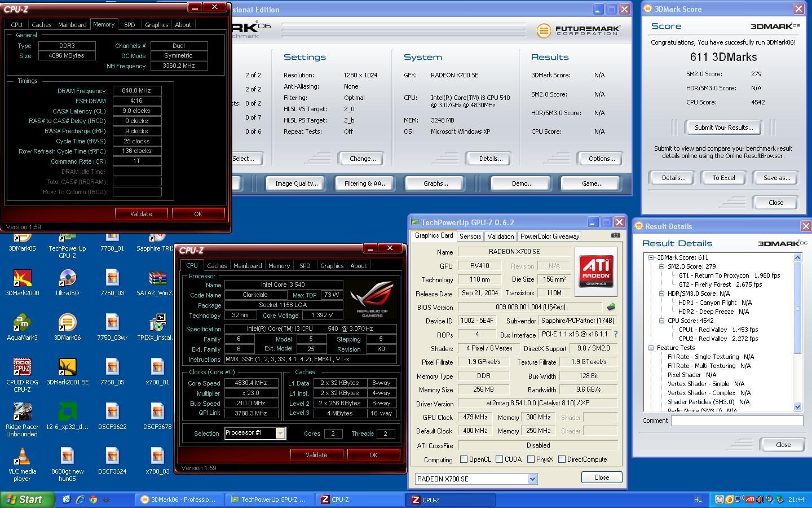Collapse HDR/SM3.0 Score node

coord(661,294)
